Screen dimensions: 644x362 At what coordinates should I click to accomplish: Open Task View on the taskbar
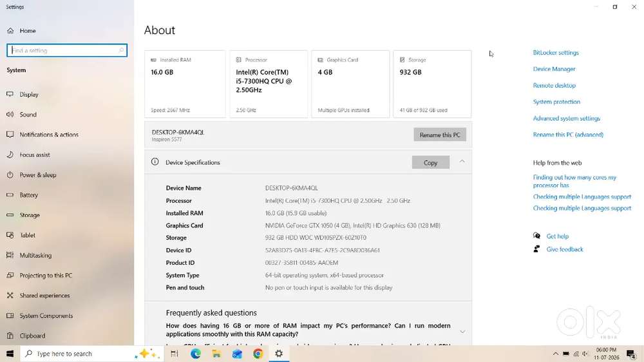175,354
